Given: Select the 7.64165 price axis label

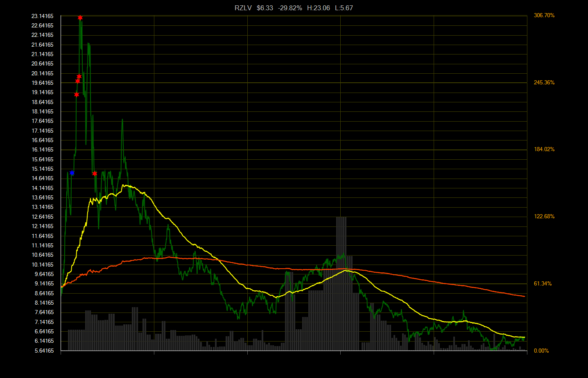Looking at the screenshot, I should (44, 312).
